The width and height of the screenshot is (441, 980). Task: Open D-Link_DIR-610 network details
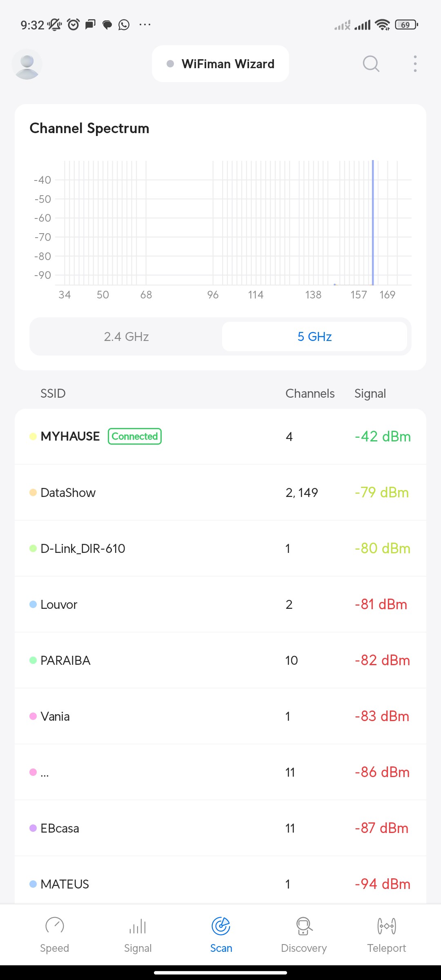(220, 548)
